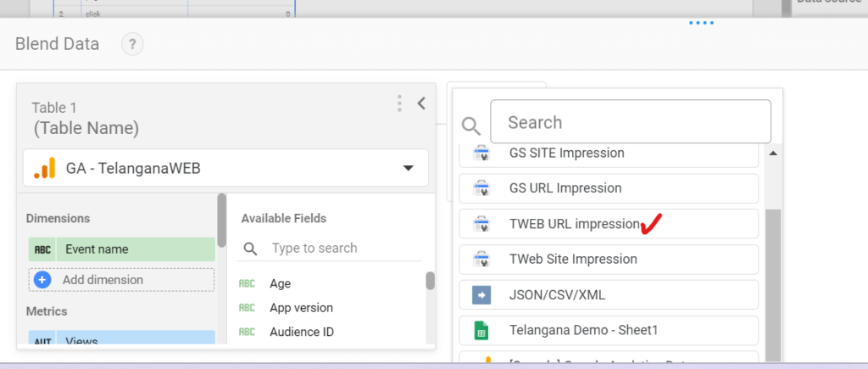Choose GS SITE Impression data source
This screenshot has height=369, width=868.
point(609,154)
